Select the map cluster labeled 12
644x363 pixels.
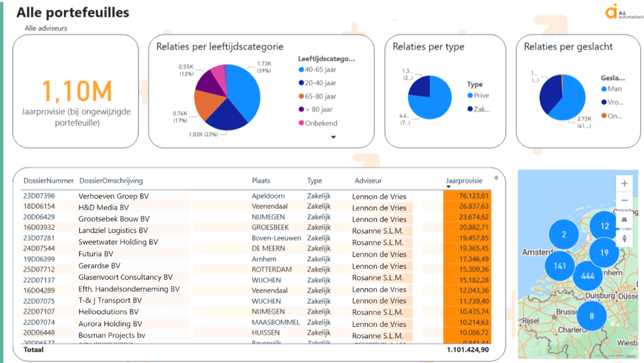(605, 226)
